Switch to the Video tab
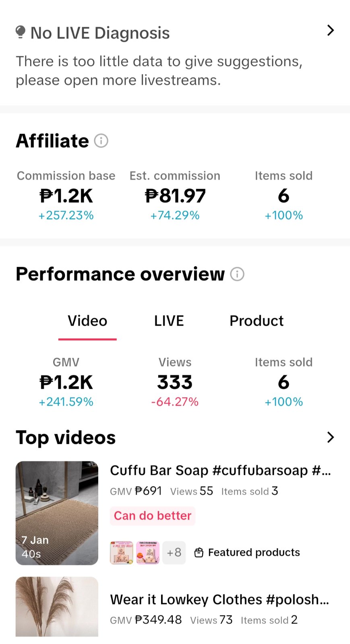This screenshot has width=350, height=644. click(87, 321)
